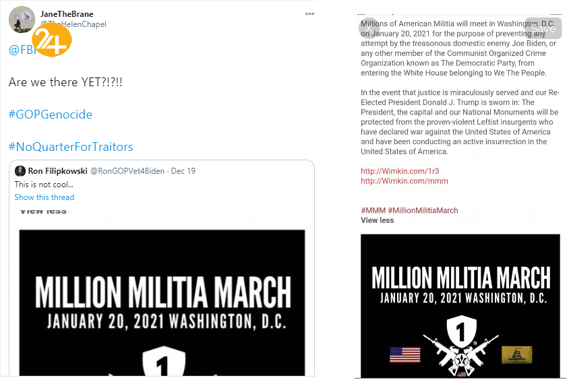Screen dimensions: 569x392
Task: Click the American flag in right image
Action: click(405, 354)
